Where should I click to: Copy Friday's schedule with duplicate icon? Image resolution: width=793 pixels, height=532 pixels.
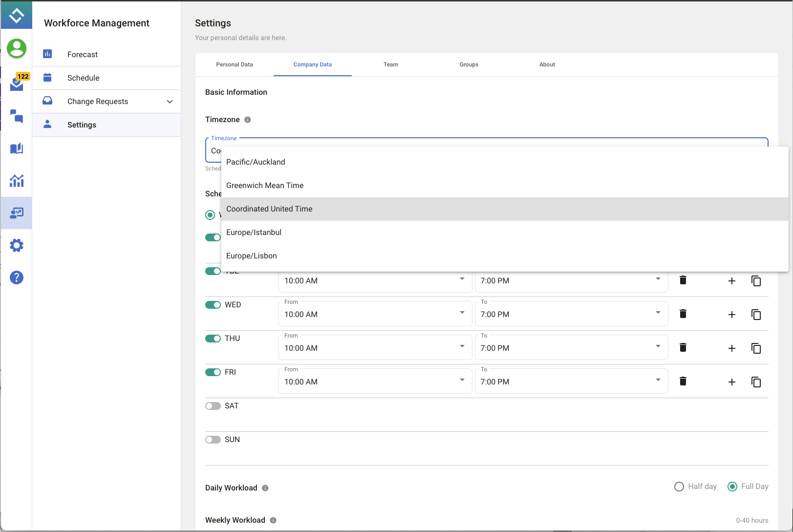(756, 382)
